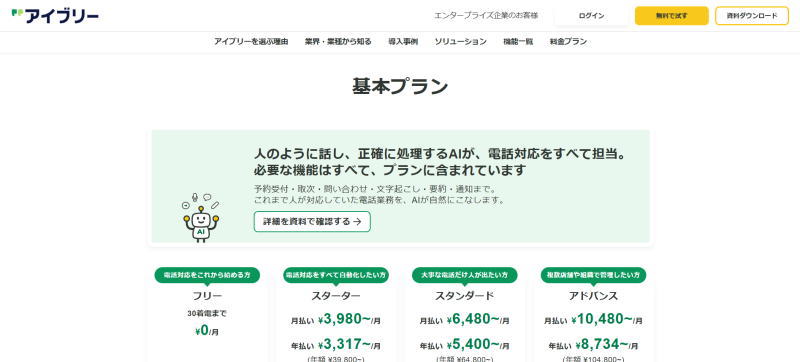Click the 年払い ¥5,400 price
Viewport: 800px width, 362px height.
tap(465, 345)
